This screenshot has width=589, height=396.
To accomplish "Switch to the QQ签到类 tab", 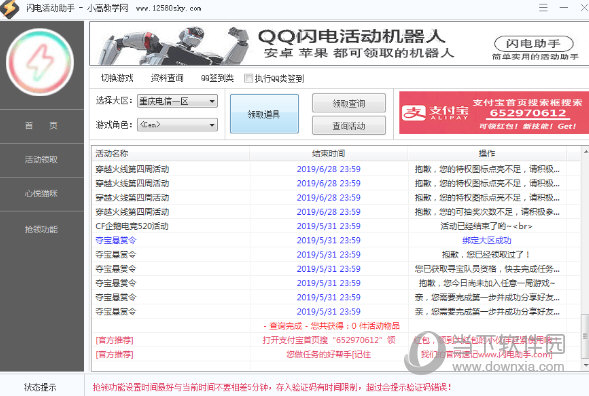I will coord(217,78).
